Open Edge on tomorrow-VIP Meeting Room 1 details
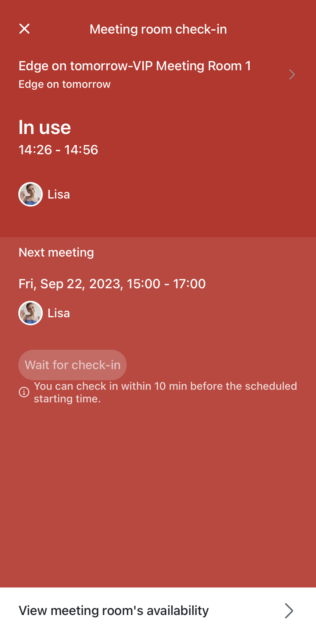This screenshot has height=644, width=316. point(135,66)
